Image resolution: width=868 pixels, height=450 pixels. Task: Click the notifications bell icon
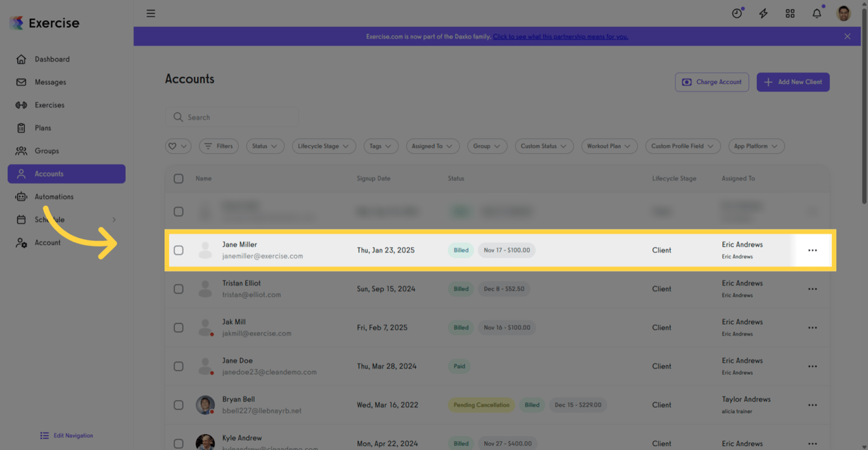pyautogui.click(x=817, y=13)
